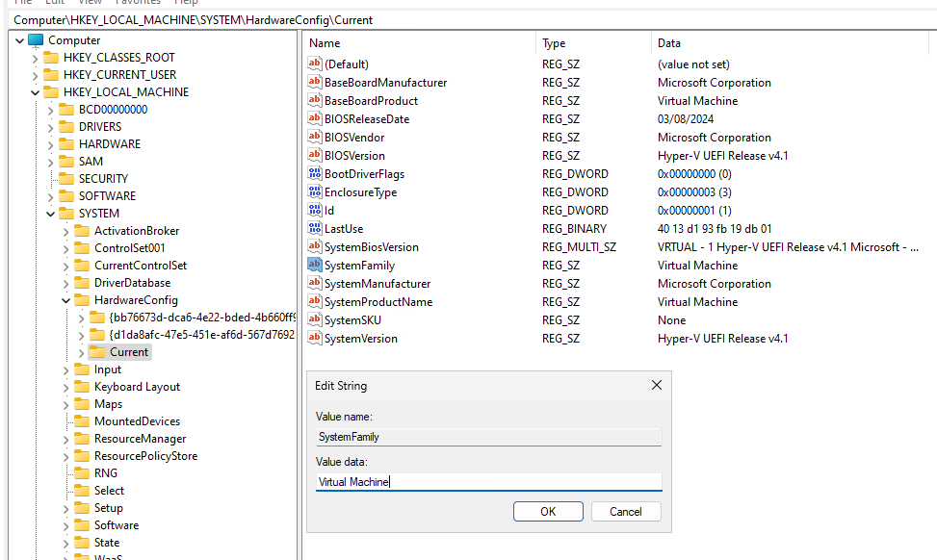Click the string icon for SystemManufacturer
The width and height of the screenshot is (937, 560).
coord(314,283)
